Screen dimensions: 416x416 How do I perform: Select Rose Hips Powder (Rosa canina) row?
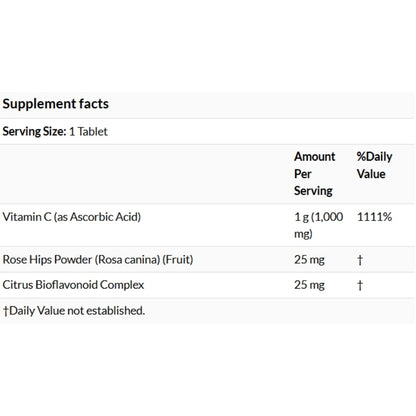[207, 260]
